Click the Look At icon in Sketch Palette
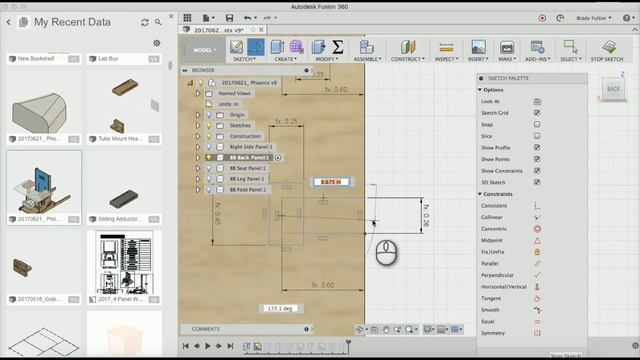 (x=537, y=101)
